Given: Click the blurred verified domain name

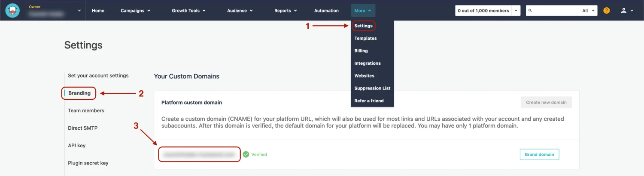Looking at the screenshot, I should point(199,154).
